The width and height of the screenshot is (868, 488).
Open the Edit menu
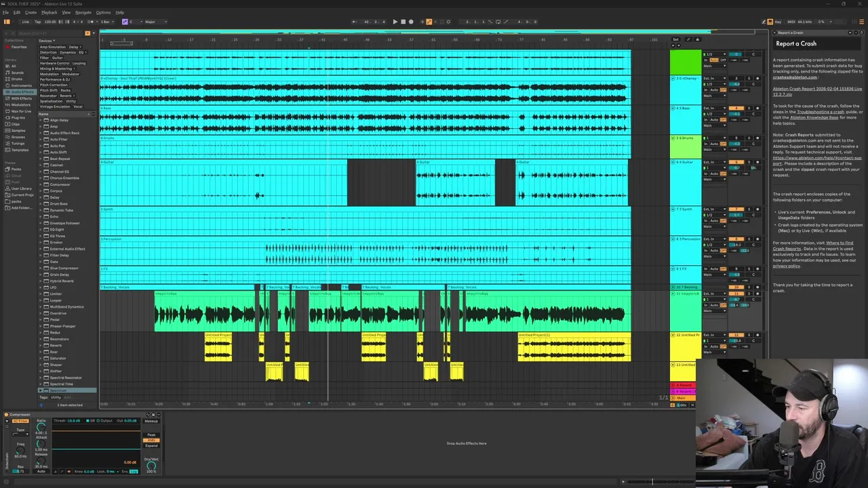coord(16,12)
